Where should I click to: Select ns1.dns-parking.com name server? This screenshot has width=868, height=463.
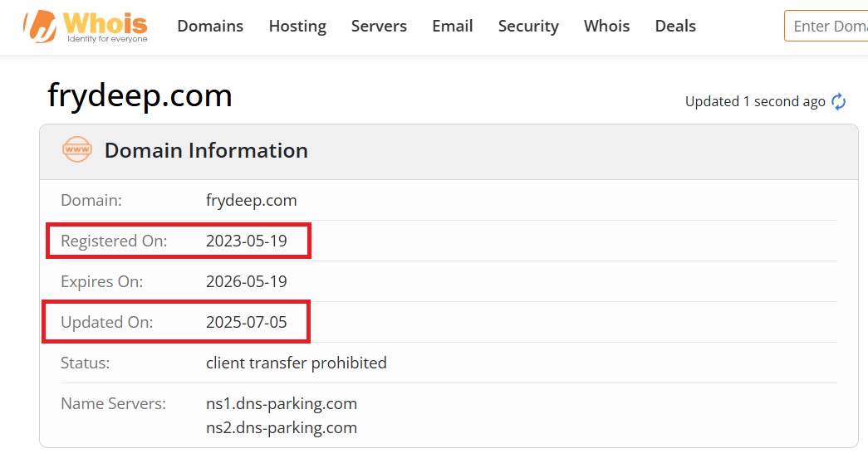click(x=282, y=404)
